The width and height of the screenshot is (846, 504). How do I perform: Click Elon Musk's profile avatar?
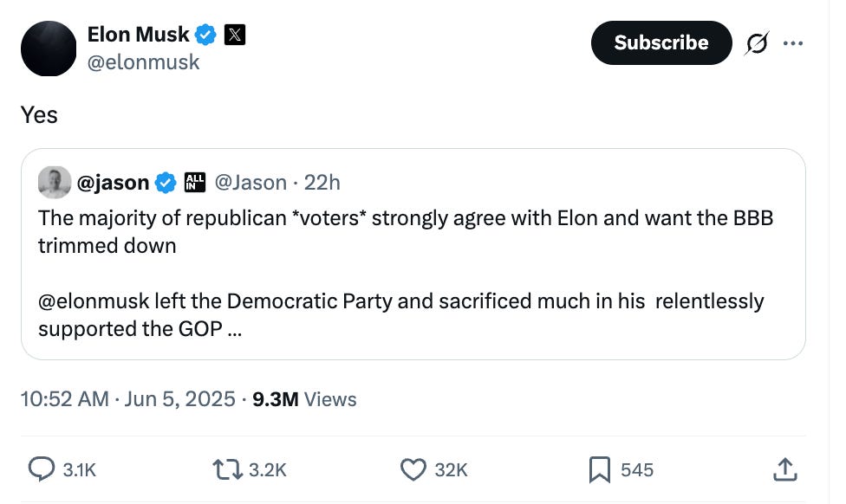[49, 48]
